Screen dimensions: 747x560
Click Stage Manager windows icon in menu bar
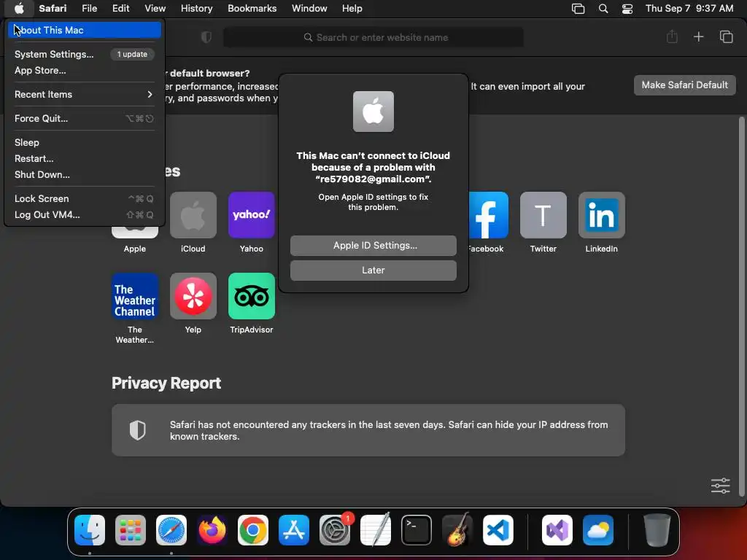pyautogui.click(x=578, y=9)
